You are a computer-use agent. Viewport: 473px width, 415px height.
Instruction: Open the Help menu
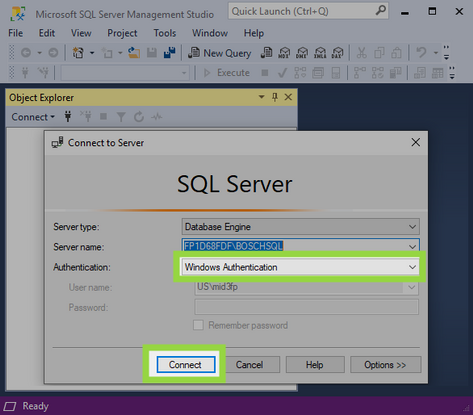(254, 33)
